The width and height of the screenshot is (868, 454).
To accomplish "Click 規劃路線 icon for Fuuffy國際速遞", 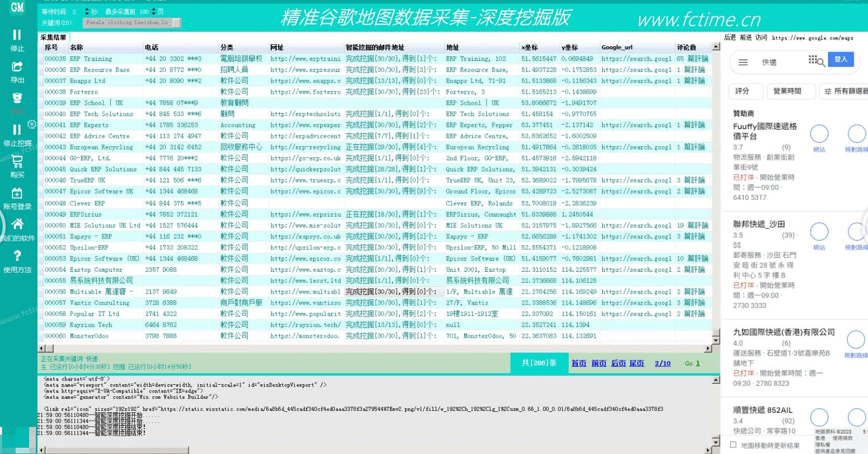I will tap(857, 134).
